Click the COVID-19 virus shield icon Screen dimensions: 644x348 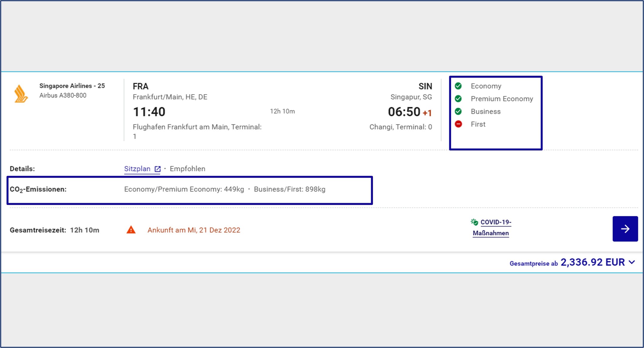tap(474, 222)
